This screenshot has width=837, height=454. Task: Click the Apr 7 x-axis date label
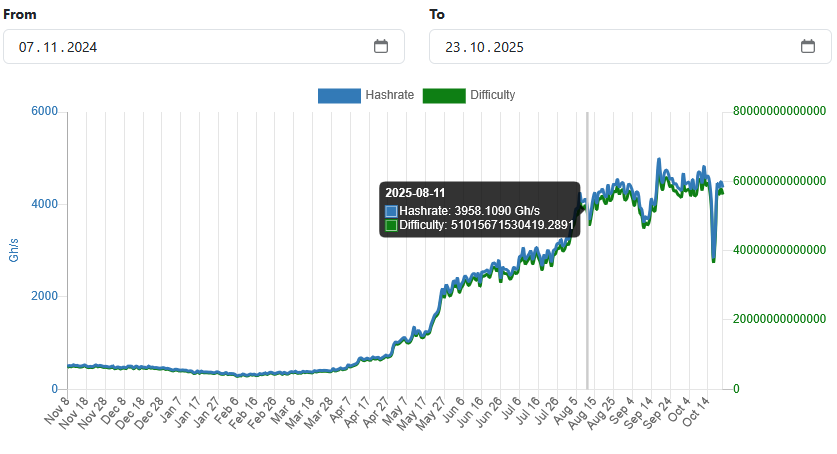coord(340,410)
